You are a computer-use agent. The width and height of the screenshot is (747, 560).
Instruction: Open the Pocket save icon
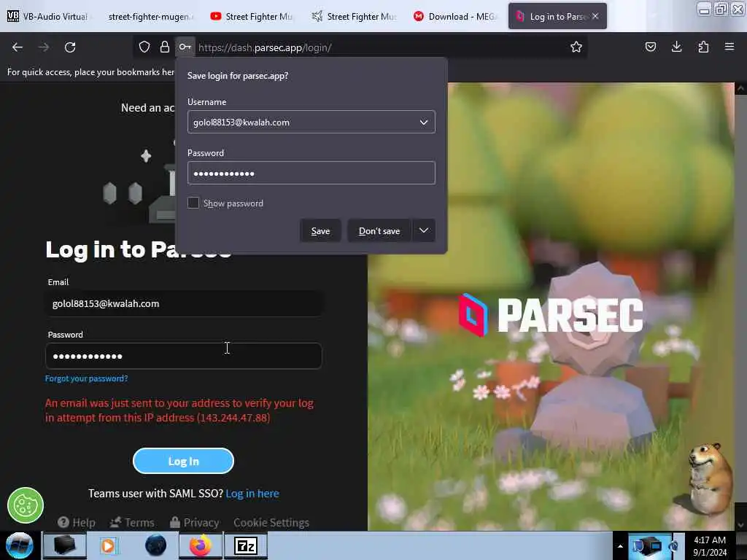651,47
